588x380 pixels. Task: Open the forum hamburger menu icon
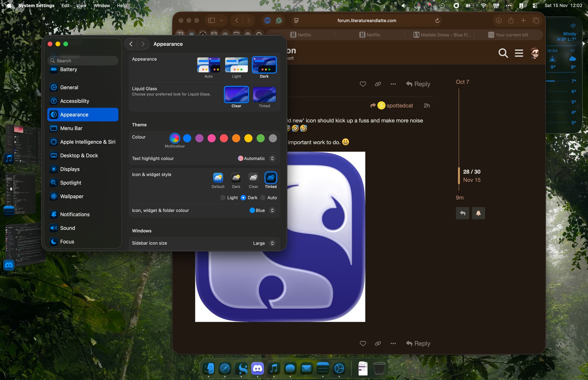[519, 53]
